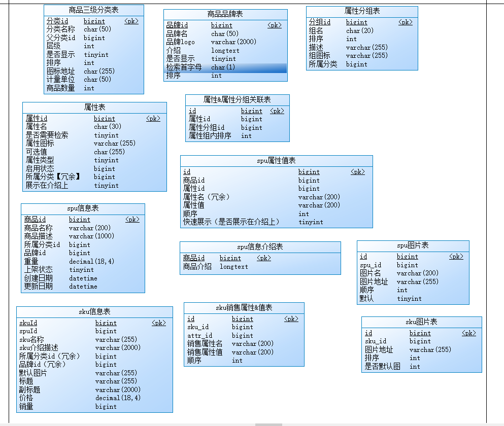
Task: Click the 是否默认图 int row
Action: (x=421, y=367)
